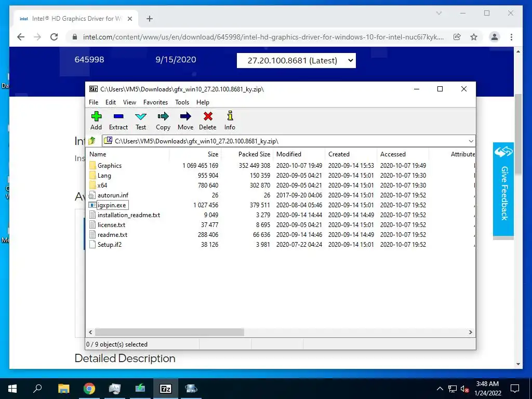Expand the 7-Zip address path dropdown
This screenshot has height=399, width=532.
tap(471, 141)
